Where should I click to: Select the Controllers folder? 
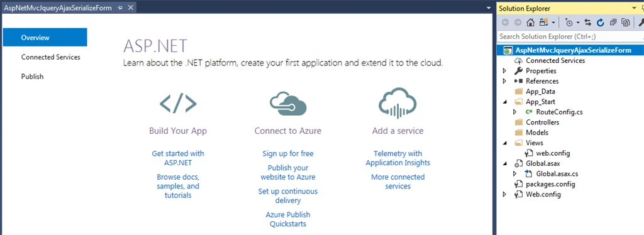(543, 123)
